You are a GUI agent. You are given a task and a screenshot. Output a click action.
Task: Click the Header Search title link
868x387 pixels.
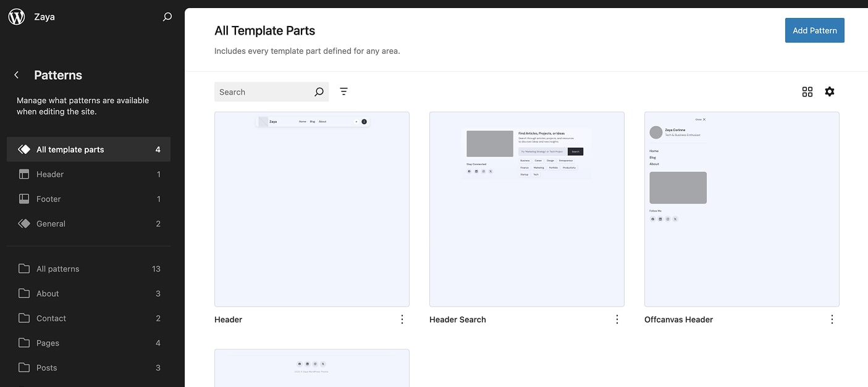point(458,320)
